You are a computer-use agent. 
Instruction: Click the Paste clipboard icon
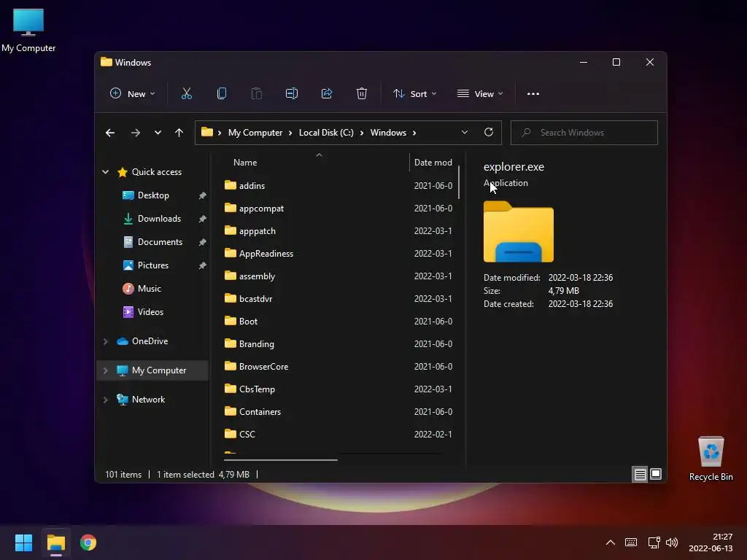tap(256, 94)
